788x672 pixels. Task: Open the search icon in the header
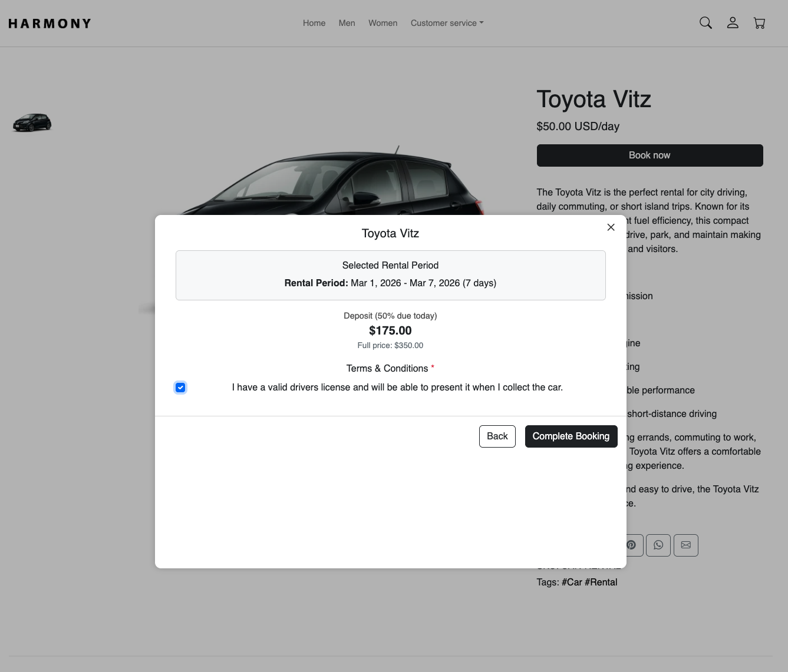[705, 23]
